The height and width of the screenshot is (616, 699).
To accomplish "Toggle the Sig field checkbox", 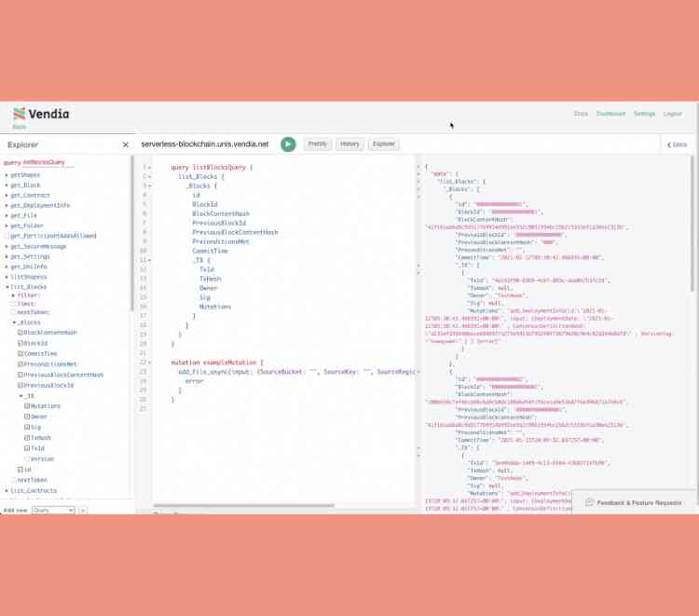I will (x=27, y=427).
